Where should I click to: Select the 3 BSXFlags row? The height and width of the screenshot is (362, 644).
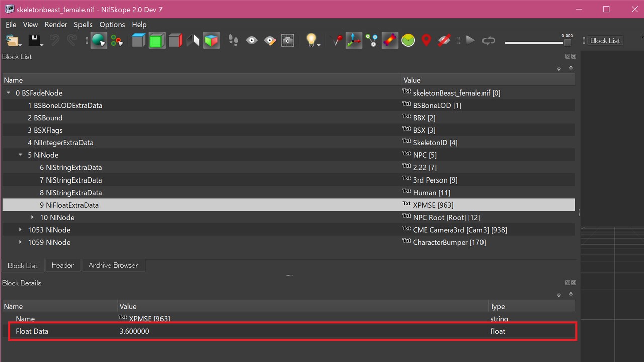[288, 130]
